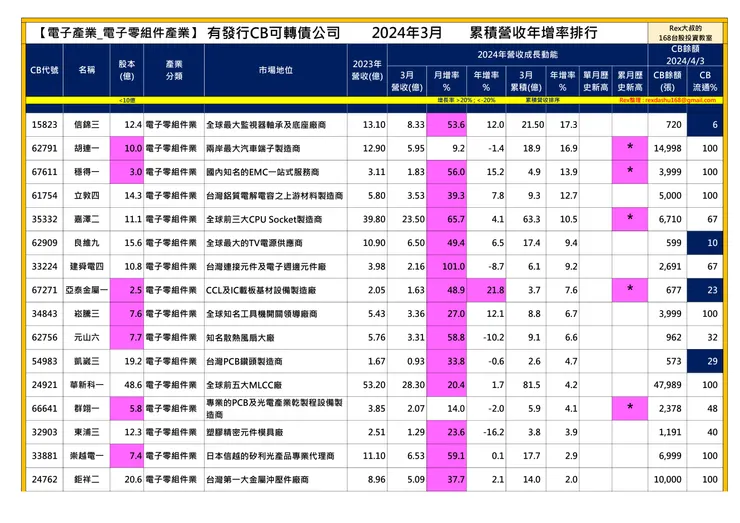Select the 2023 revenue value 53.20
The width and height of the screenshot is (740, 523).
374,385
